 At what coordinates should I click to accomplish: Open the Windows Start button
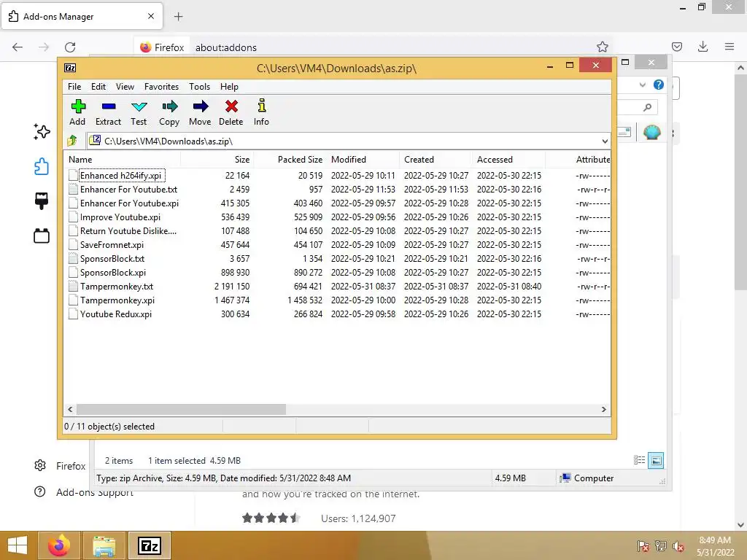pos(18,545)
